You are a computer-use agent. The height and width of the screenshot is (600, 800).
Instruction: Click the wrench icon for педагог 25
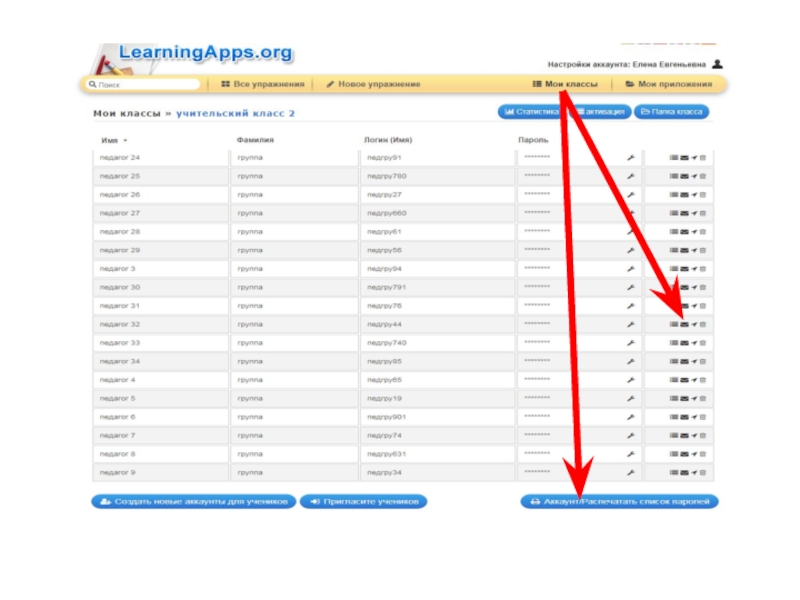[631, 176]
